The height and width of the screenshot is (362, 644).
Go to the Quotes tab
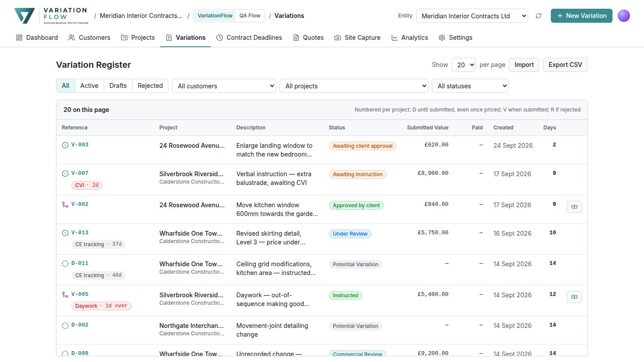coord(308,38)
